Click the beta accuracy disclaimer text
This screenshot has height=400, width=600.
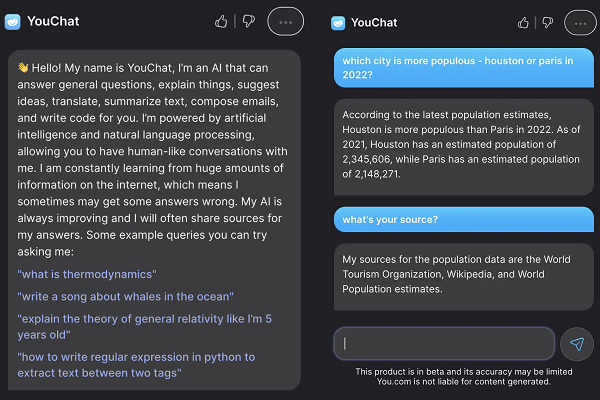pyautogui.click(x=464, y=376)
